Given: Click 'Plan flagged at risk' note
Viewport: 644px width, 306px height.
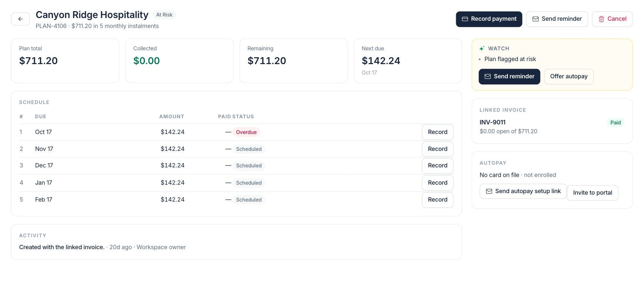Looking at the screenshot, I should coord(510,59).
